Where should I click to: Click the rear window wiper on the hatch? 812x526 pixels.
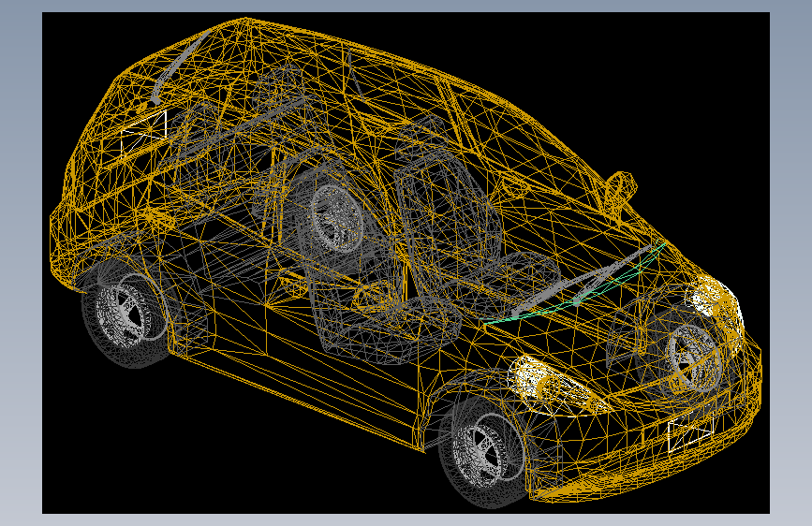(x=180, y=67)
